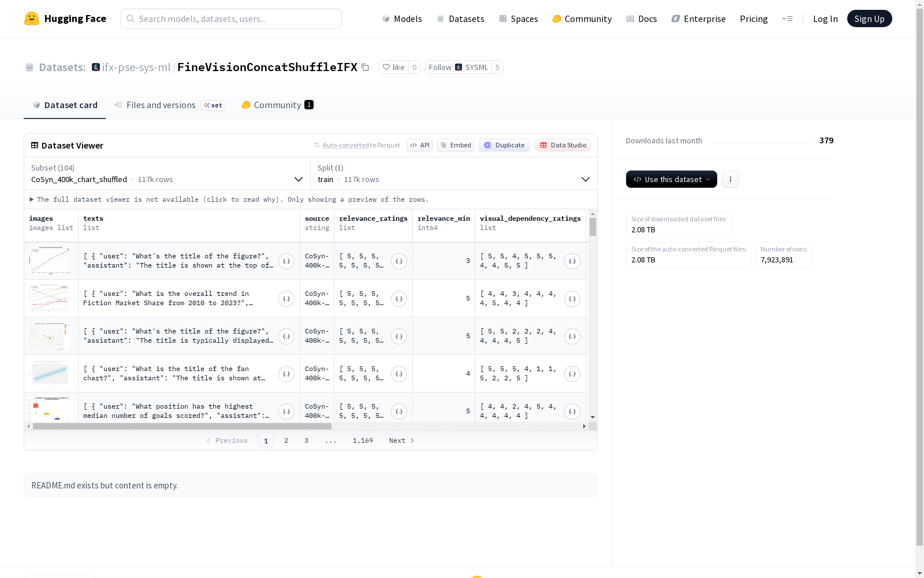Duplicate the dataset
Image resolution: width=924 pixels, height=578 pixels.
point(504,145)
